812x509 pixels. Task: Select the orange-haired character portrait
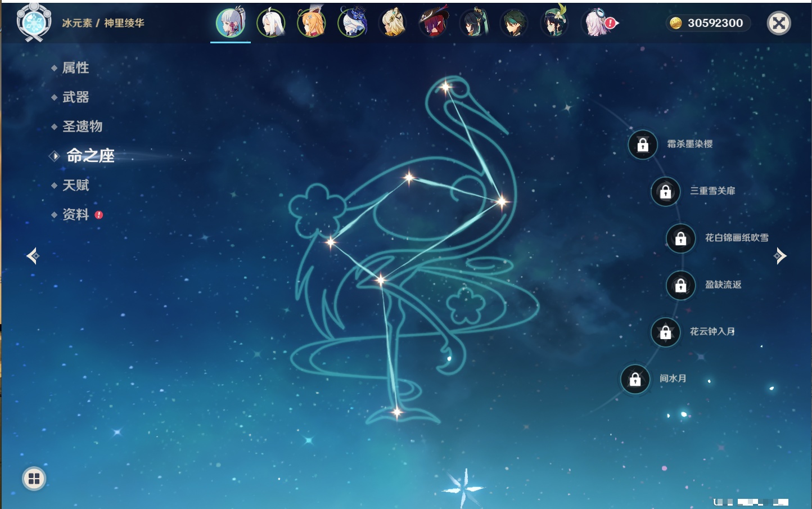pyautogui.click(x=312, y=23)
